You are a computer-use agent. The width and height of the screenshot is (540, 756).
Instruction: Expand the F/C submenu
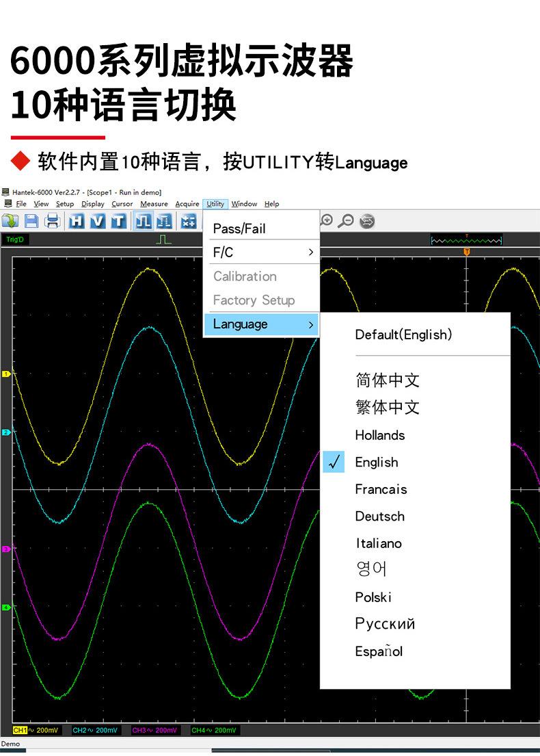[x=262, y=252]
